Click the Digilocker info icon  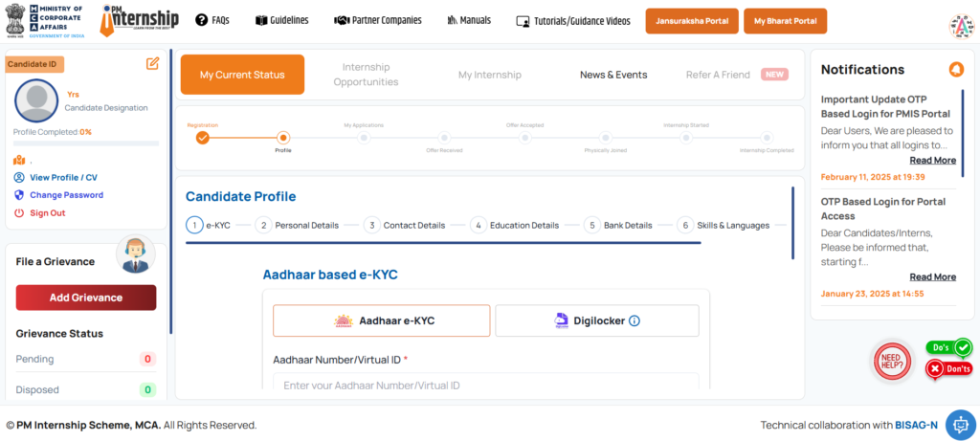tap(635, 321)
